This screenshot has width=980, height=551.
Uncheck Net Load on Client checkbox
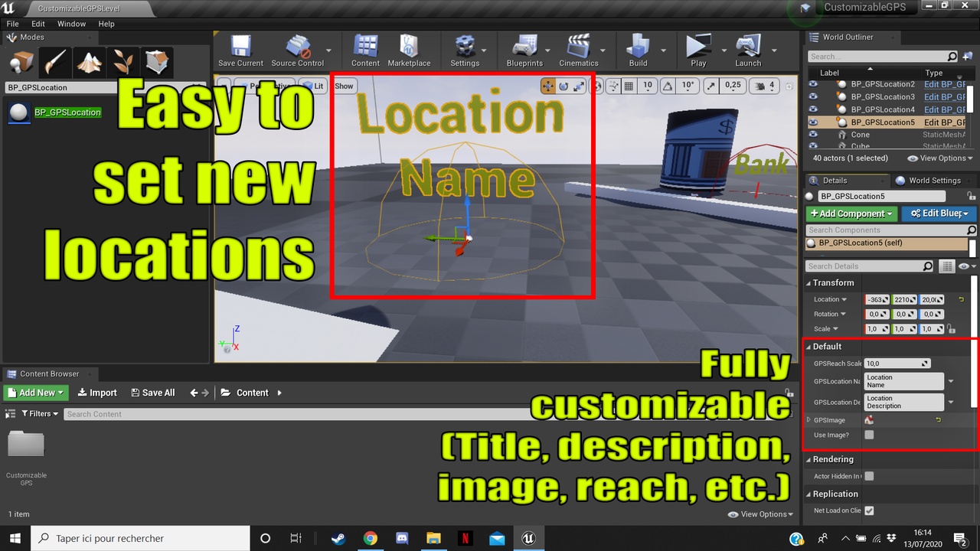pos(869,510)
